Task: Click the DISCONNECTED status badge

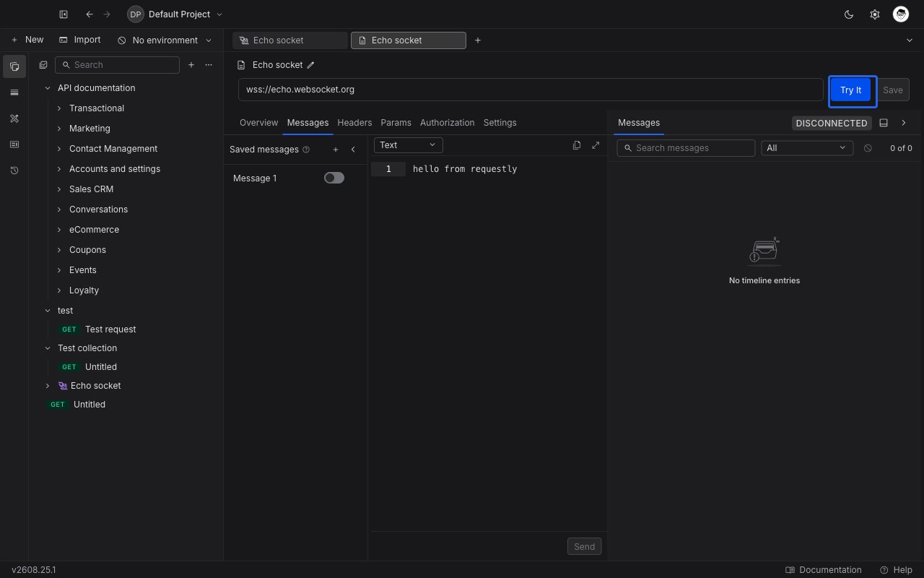Action: coord(832,124)
